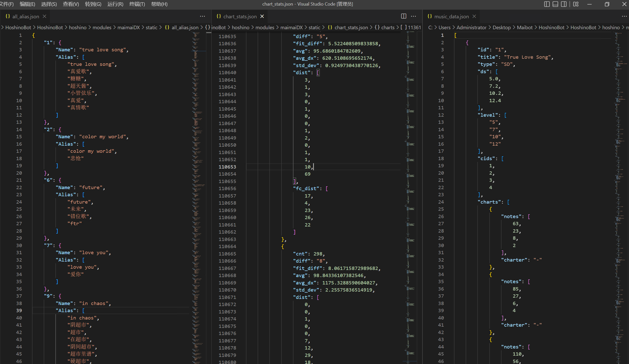Screen dimensions: 629x364
Task: Click the notes value 110 on line 45
Action: click(x=517, y=354)
